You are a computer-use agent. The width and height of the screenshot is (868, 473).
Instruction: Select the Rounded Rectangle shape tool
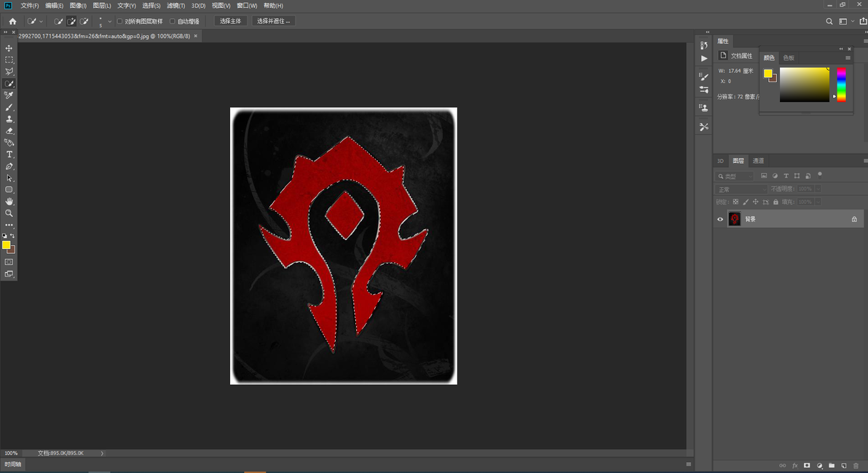(9, 190)
